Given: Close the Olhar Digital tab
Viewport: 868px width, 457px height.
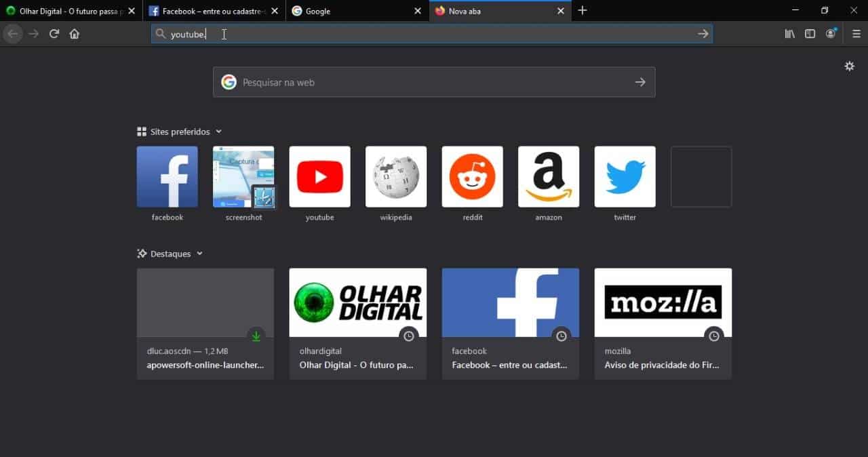Looking at the screenshot, I should 132,11.
